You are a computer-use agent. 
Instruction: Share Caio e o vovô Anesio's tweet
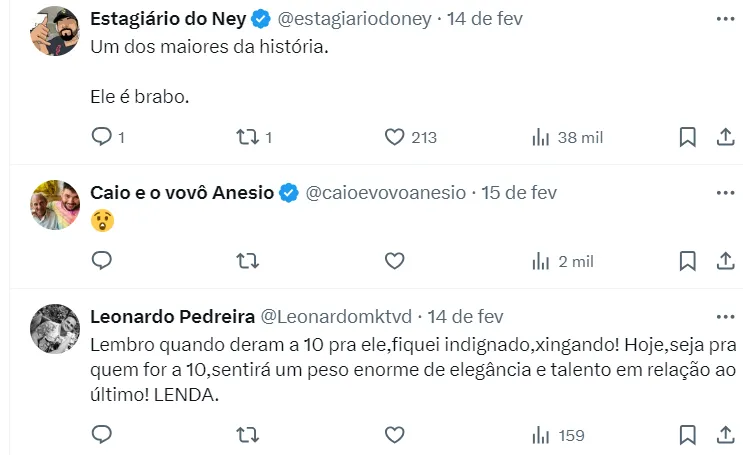click(726, 261)
